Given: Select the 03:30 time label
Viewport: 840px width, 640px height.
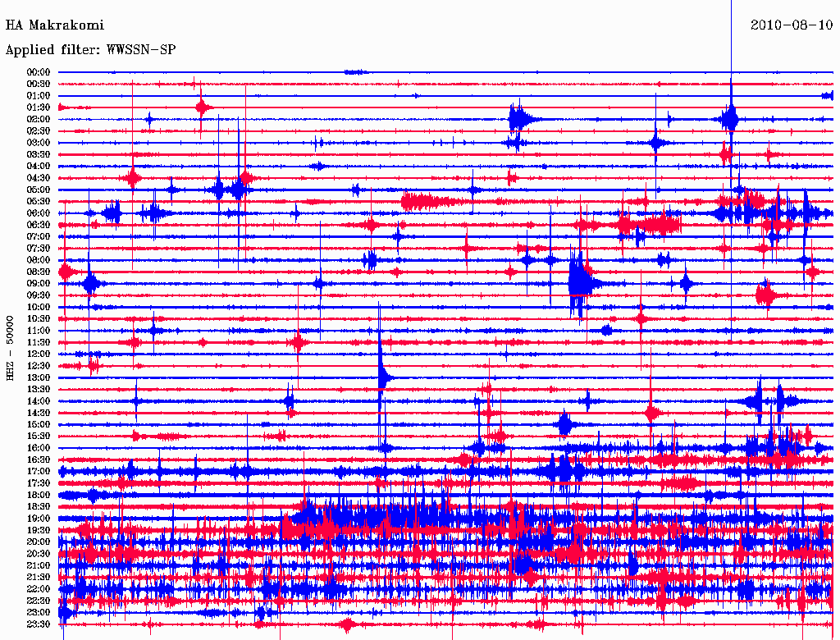Looking at the screenshot, I should click(38, 154).
